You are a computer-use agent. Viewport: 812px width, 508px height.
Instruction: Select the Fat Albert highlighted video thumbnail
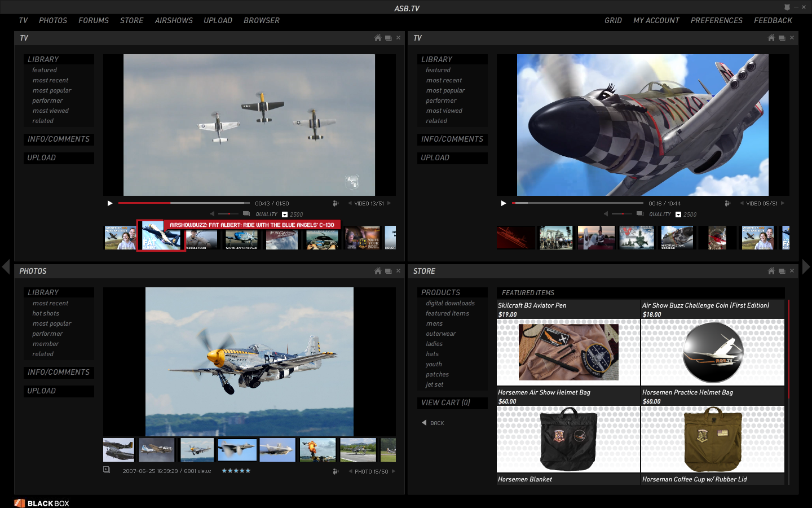click(x=161, y=236)
